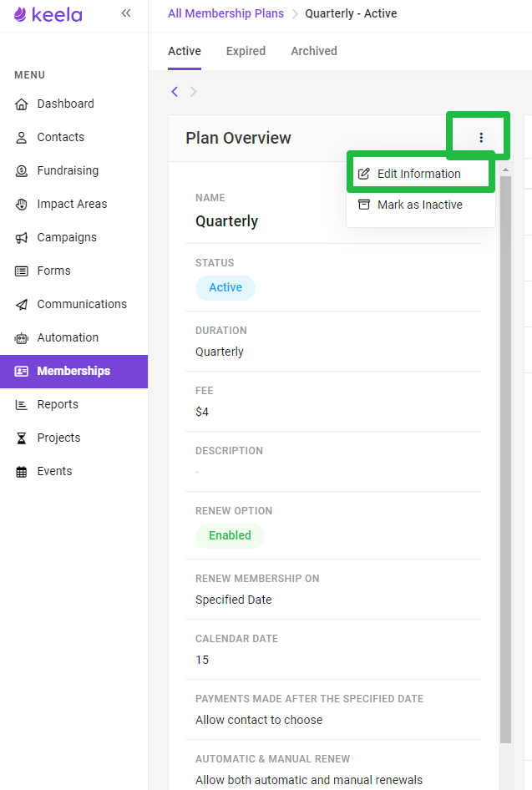Click the Keela logo
This screenshot has height=790, width=532.
(x=48, y=14)
